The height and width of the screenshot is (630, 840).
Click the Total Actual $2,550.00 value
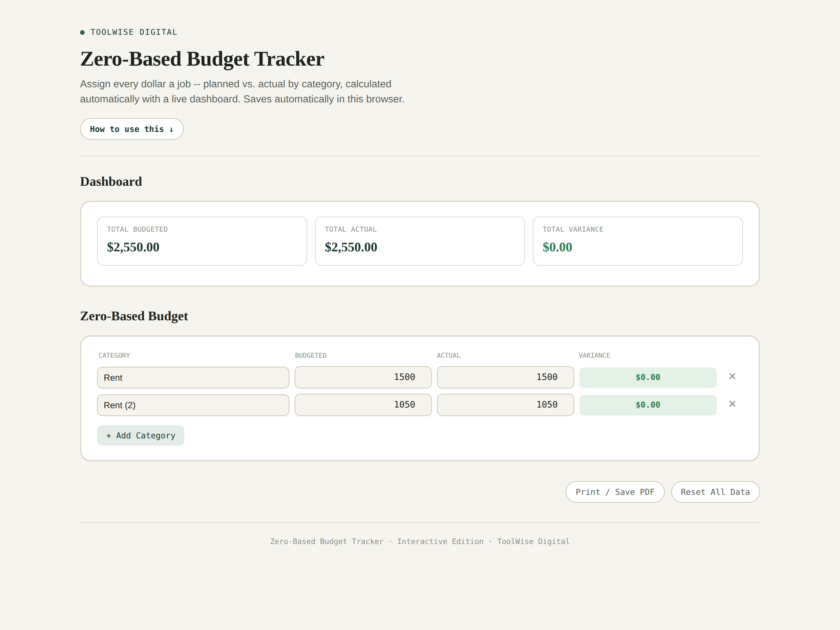click(x=351, y=247)
